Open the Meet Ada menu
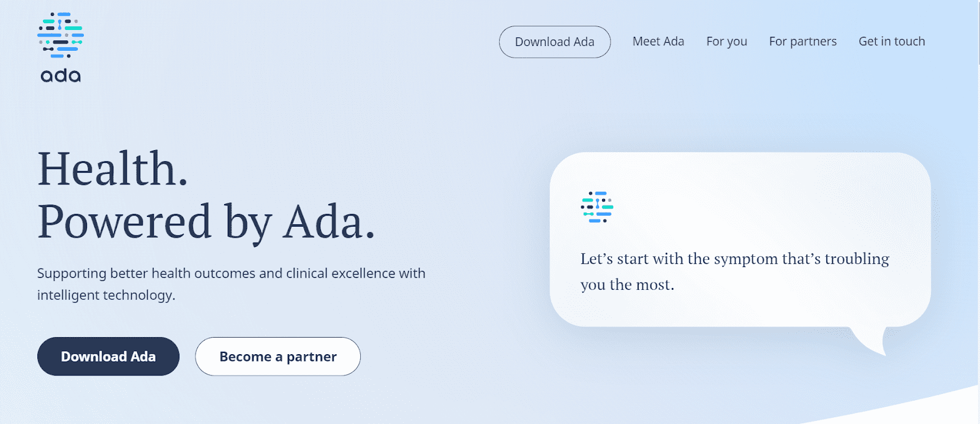 click(658, 42)
